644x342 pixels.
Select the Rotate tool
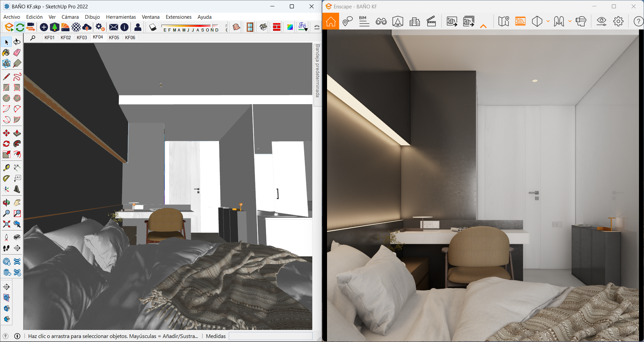(6, 144)
